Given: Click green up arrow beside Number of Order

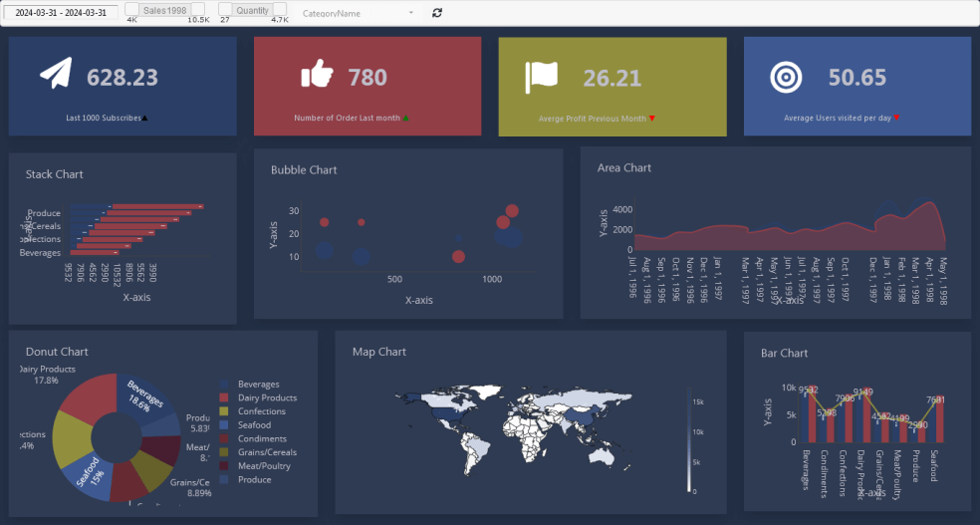Looking at the screenshot, I should coord(405,119).
